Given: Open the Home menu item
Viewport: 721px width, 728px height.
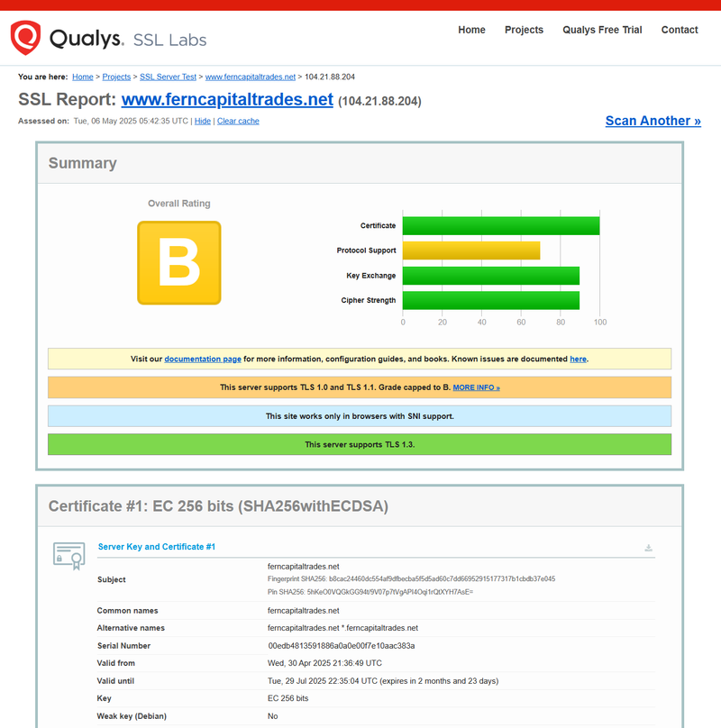Looking at the screenshot, I should pyautogui.click(x=471, y=30).
